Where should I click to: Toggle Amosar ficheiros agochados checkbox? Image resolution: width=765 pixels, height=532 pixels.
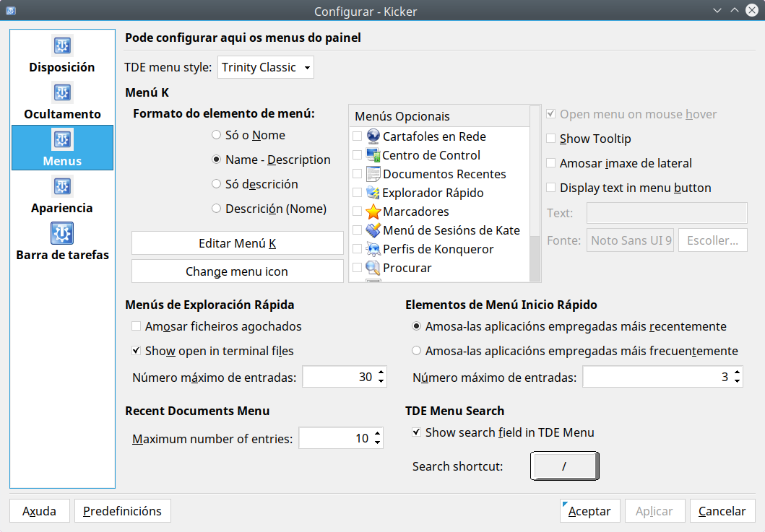click(136, 326)
